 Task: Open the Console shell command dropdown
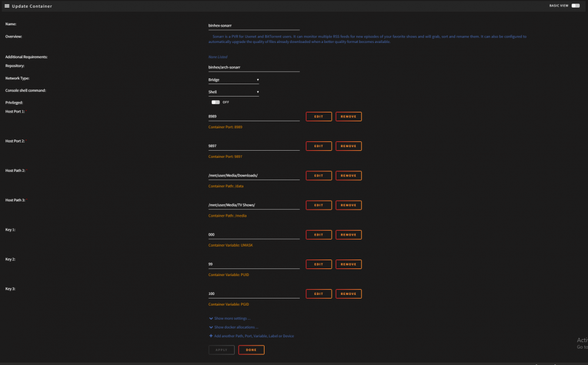[233, 92]
